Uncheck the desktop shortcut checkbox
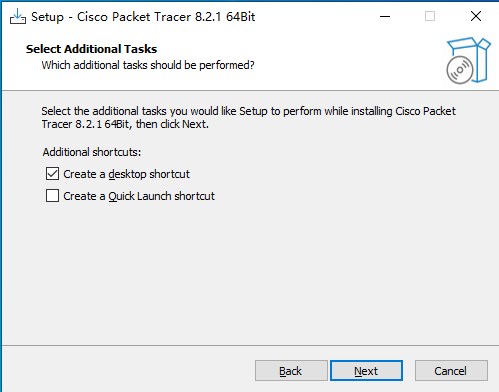 pos(52,174)
